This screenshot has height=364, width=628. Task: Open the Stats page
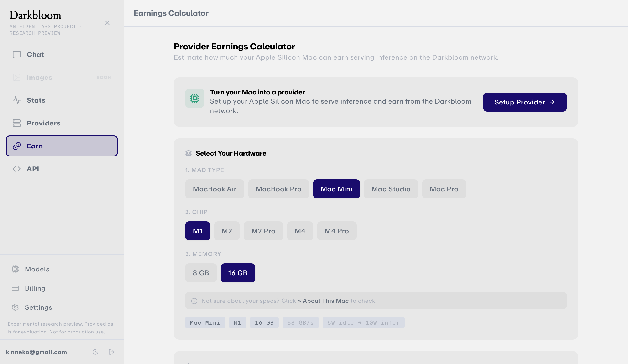coord(62,100)
